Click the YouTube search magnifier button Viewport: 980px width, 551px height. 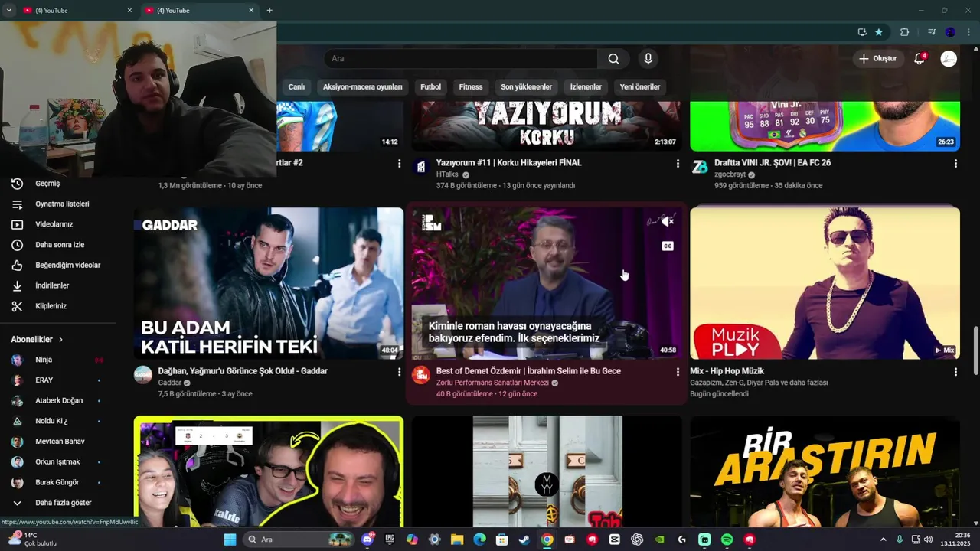613,59
